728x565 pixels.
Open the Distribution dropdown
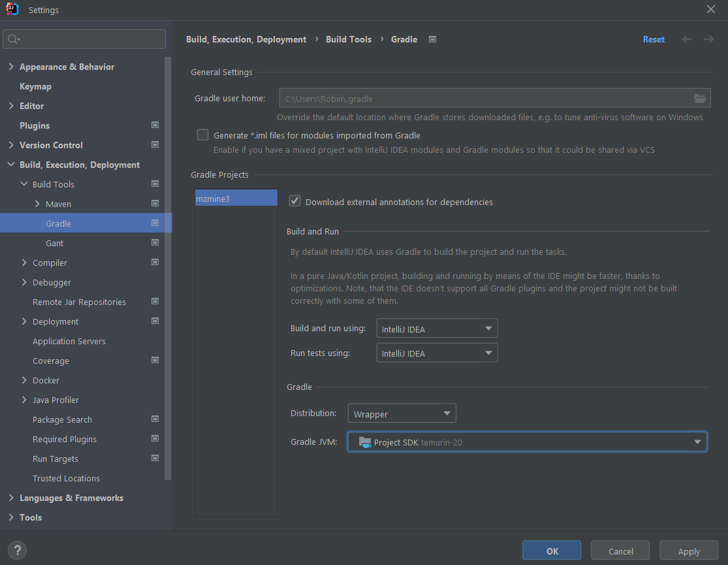tap(402, 413)
